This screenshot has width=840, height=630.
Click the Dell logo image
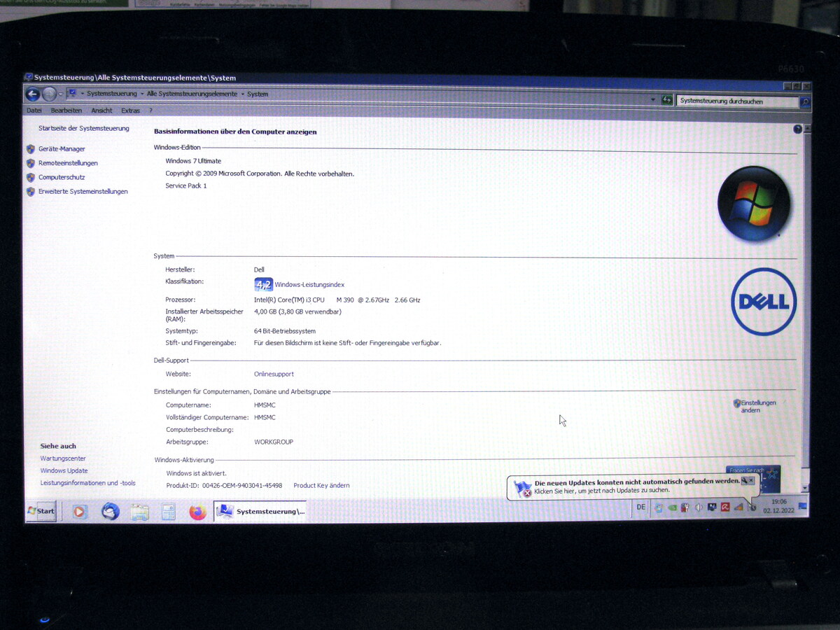click(764, 302)
